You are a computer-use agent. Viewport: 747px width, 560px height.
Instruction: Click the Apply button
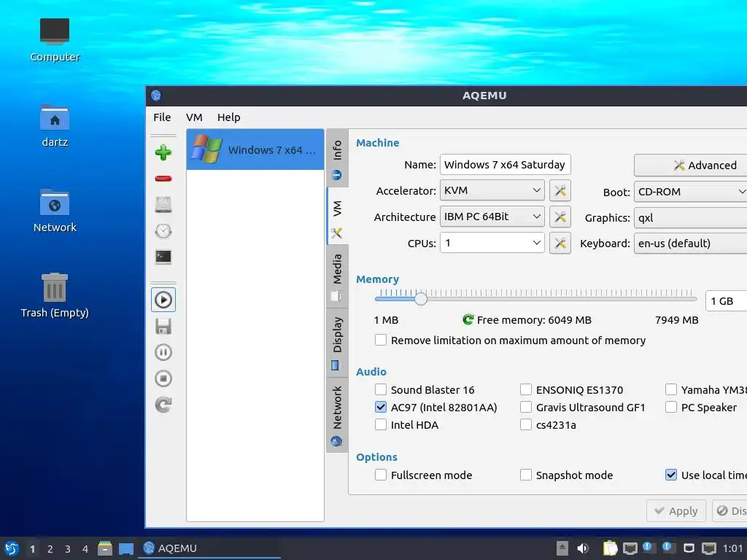[x=676, y=510]
